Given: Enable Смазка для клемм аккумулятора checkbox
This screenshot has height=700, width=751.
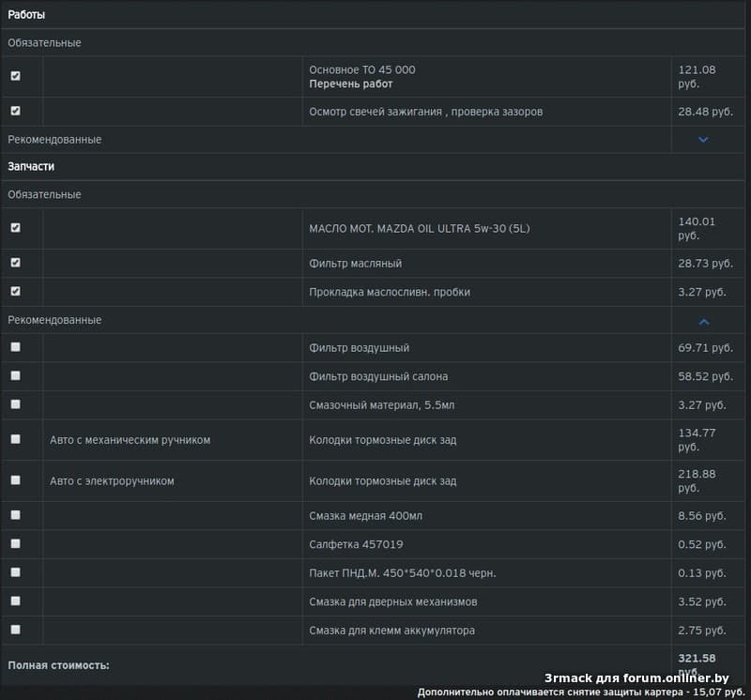Looking at the screenshot, I should (15, 630).
